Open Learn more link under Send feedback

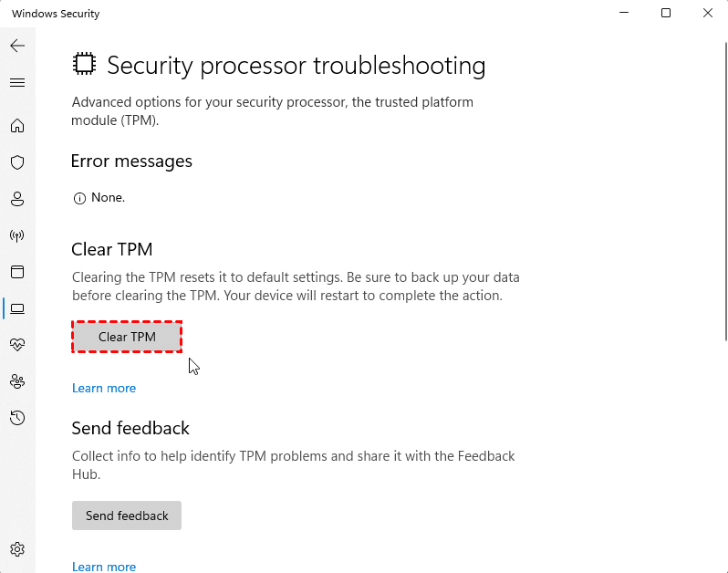pos(104,567)
